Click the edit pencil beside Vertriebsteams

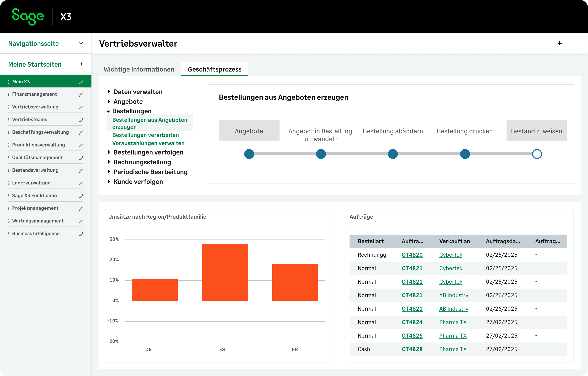point(81,120)
